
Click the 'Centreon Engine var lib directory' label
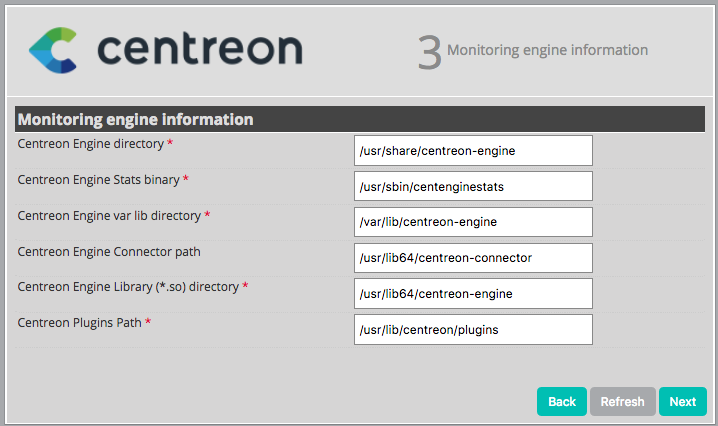(x=109, y=215)
